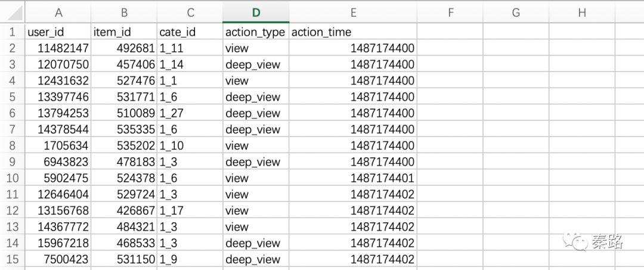
Task: Select item_id cell 535202
Action: point(124,145)
